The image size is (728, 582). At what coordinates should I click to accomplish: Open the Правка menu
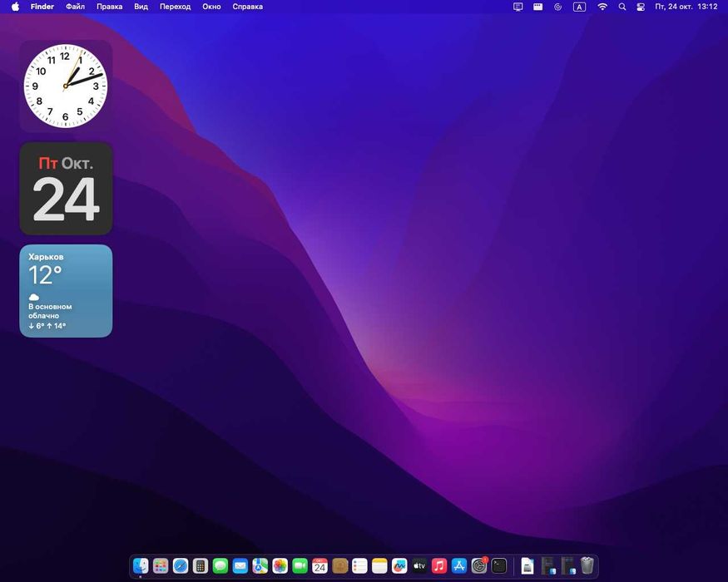coord(110,7)
